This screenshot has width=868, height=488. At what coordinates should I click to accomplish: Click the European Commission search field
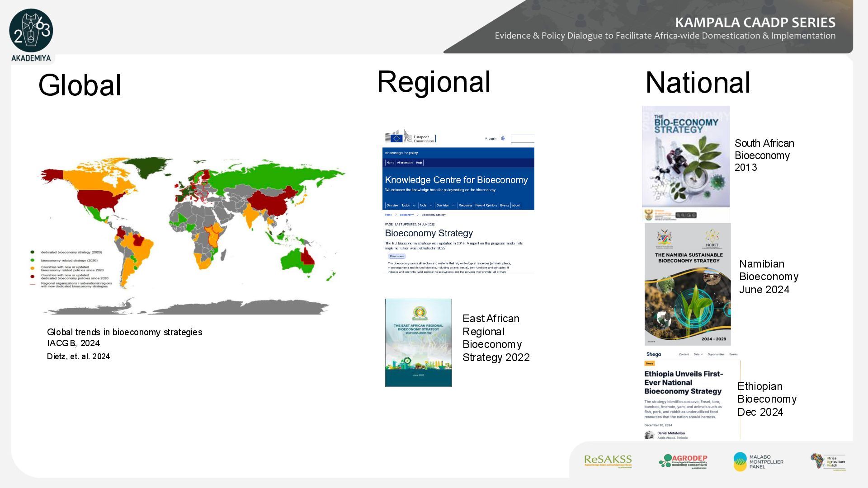point(523,139)
